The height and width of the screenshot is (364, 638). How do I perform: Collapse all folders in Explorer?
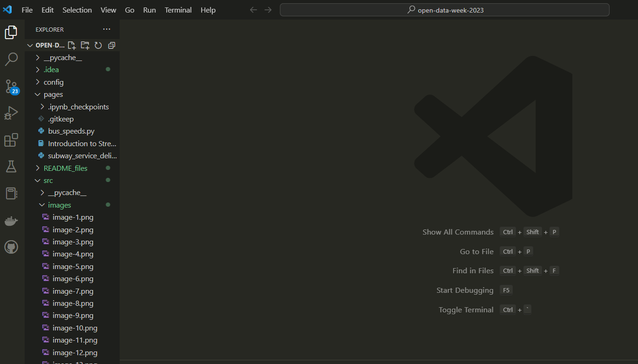[x=111, y=45]
